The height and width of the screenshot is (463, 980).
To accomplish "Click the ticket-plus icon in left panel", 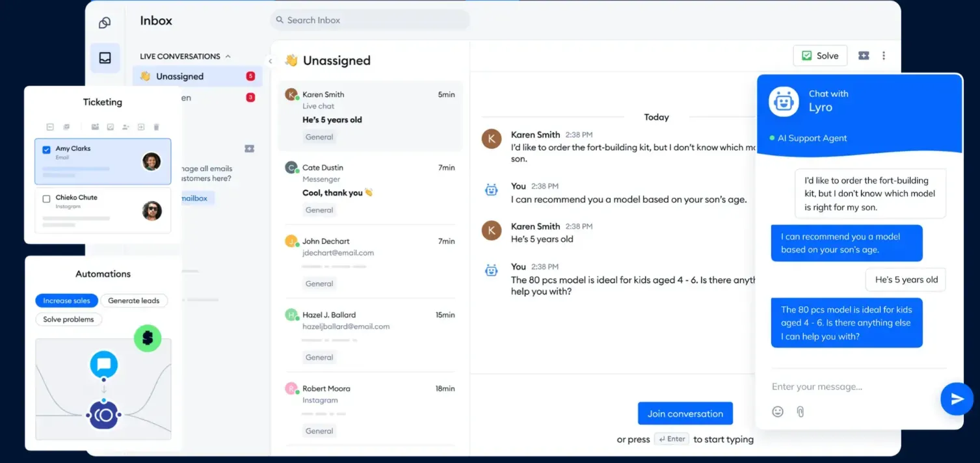I will point(249,148).
